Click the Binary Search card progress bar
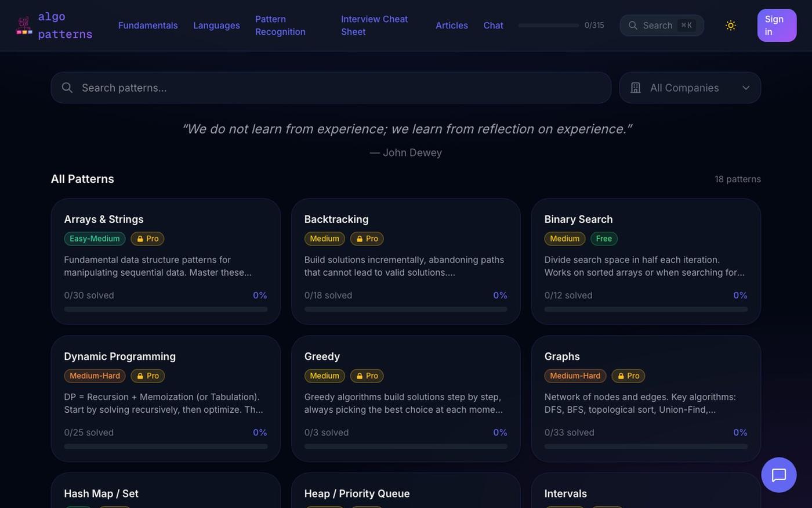 (x=646, y=309)
